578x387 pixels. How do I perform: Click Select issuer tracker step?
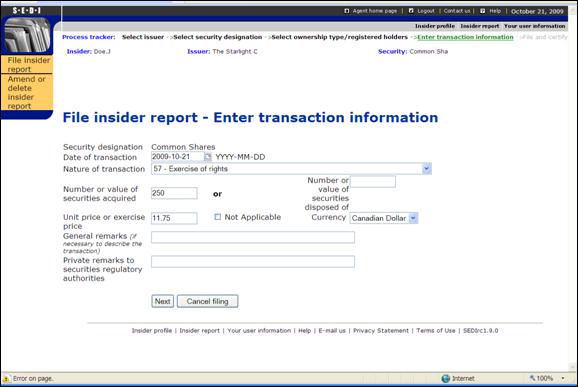(143, 37)
